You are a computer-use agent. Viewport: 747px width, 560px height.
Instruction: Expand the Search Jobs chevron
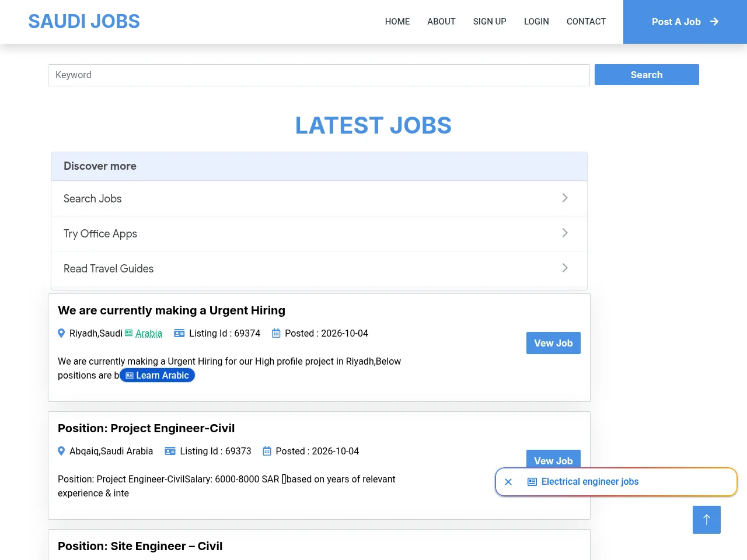pyautogui.click(x=565, y=198)
